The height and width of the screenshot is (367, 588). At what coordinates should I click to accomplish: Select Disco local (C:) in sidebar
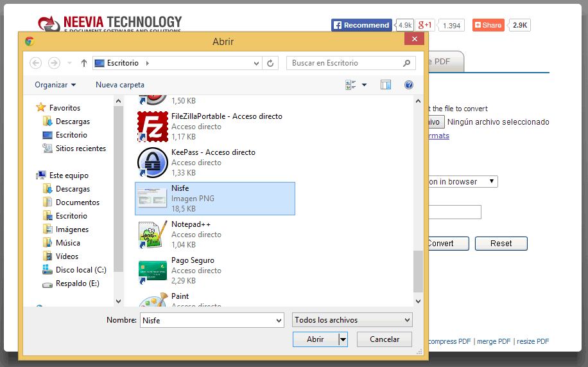pyautogui.click(x=81, y=270)
